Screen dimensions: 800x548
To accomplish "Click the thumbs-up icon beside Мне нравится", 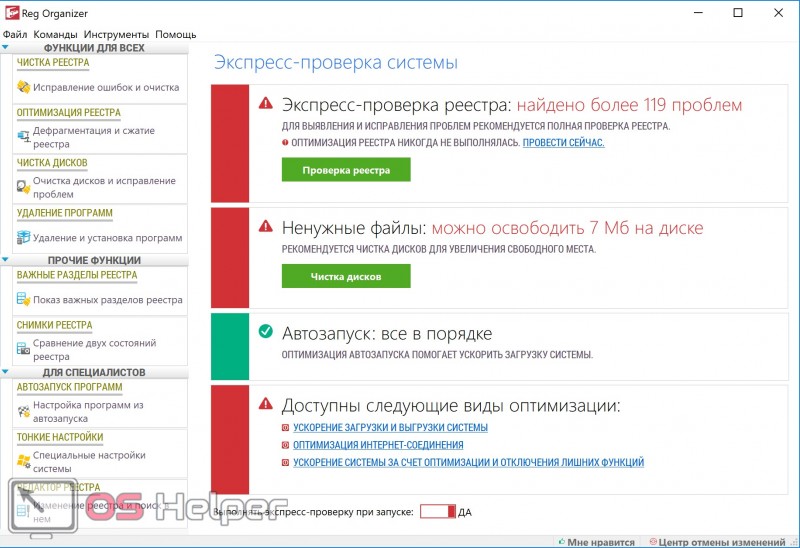I will 562,541.
